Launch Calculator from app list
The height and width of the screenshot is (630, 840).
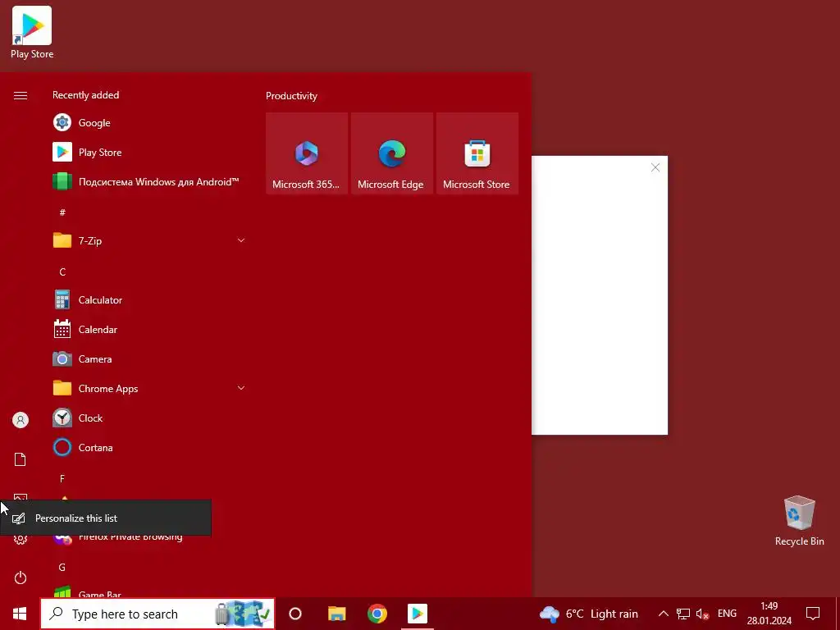coord(149,300)
